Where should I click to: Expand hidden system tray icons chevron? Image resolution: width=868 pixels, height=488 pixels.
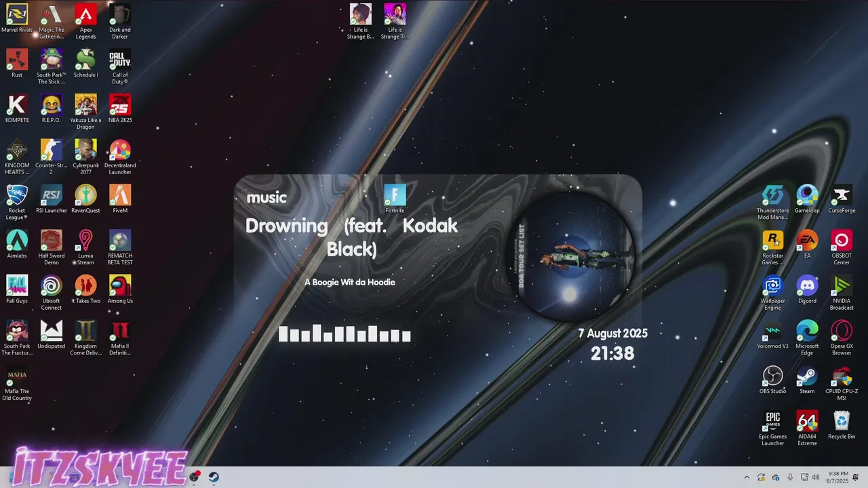747,477
